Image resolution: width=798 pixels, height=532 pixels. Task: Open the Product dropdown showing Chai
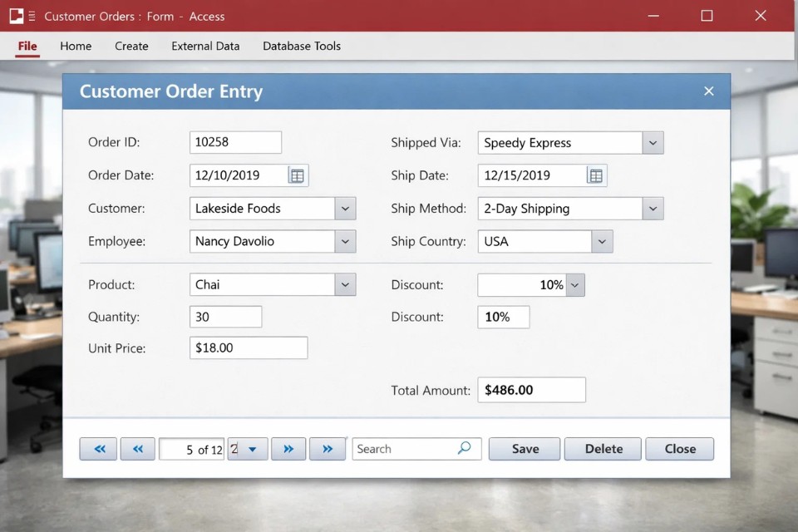345,285
